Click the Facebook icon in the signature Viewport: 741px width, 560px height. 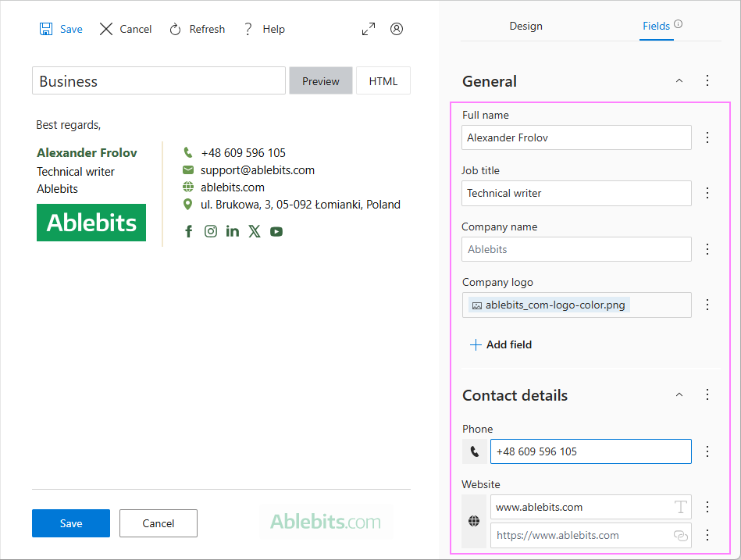(x=188, y=231)
